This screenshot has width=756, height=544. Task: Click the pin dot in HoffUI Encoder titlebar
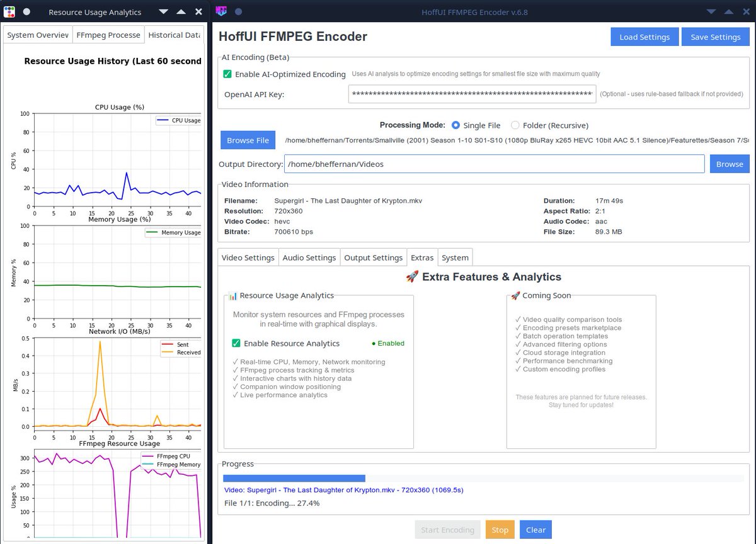tap(238, 11)
